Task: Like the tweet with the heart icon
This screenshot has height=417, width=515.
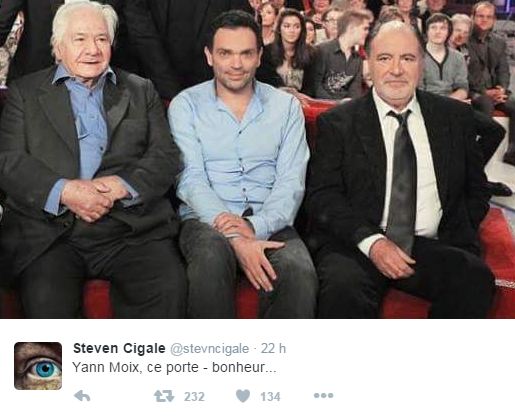Action: (243, 396)
